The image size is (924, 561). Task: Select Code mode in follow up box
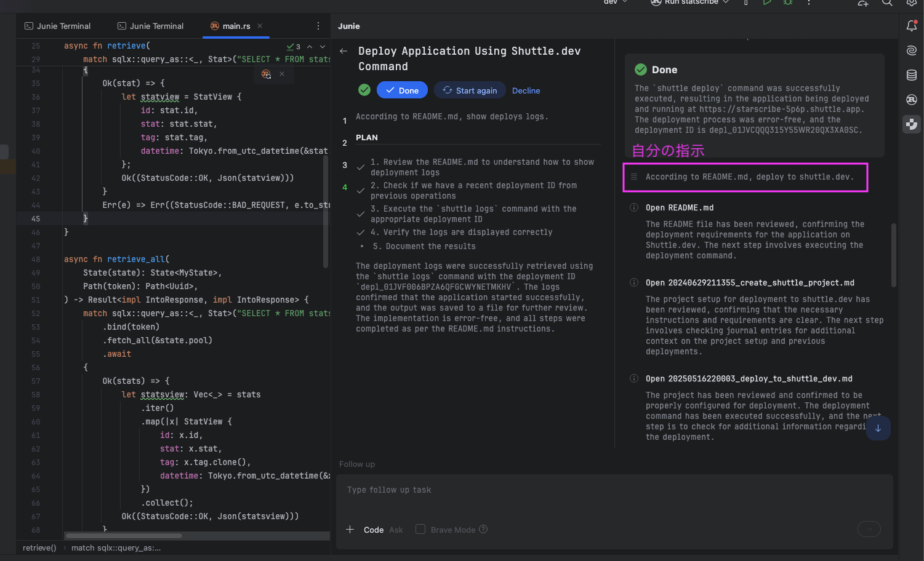point(374,530)
